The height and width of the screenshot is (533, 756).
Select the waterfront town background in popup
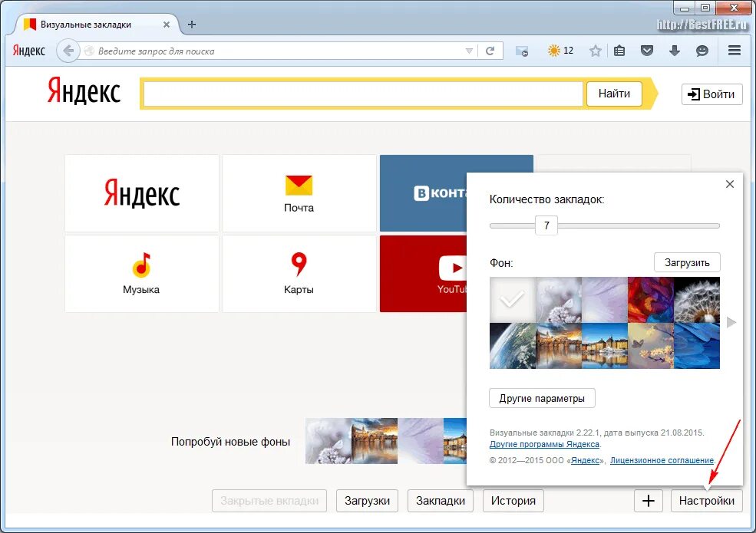[605, 346]
